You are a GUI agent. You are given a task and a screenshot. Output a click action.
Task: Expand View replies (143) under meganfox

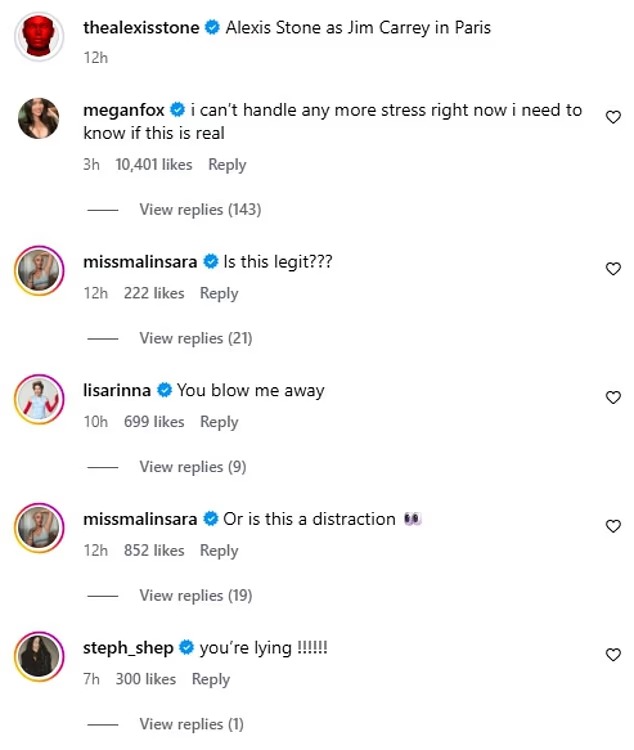click(x=200, y=210)
